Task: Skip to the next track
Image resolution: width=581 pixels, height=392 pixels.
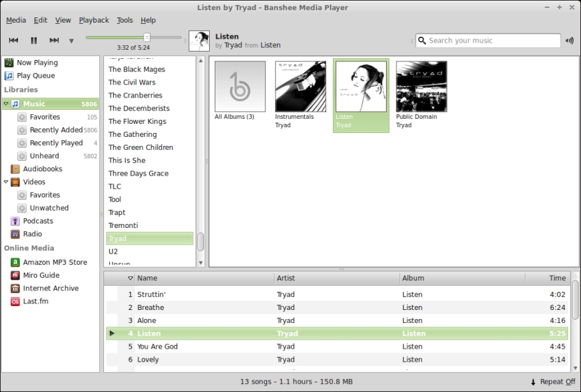Action: [x=54, y=41]
